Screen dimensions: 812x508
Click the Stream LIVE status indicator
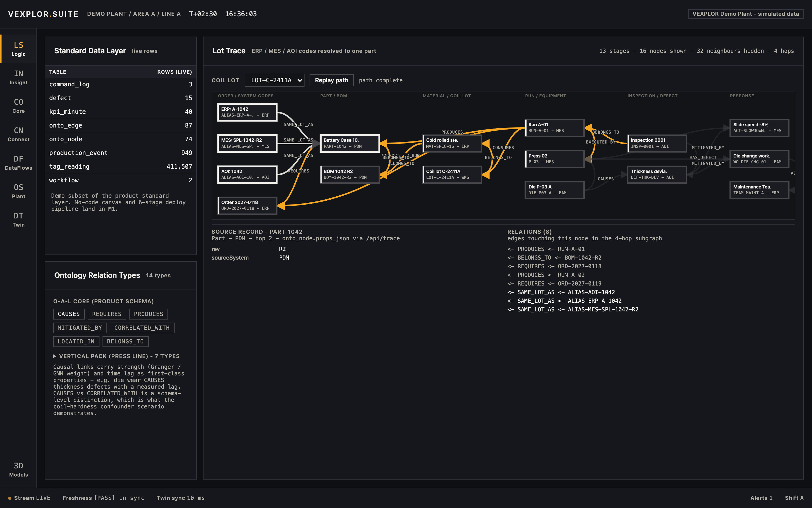tap(29, 498)
